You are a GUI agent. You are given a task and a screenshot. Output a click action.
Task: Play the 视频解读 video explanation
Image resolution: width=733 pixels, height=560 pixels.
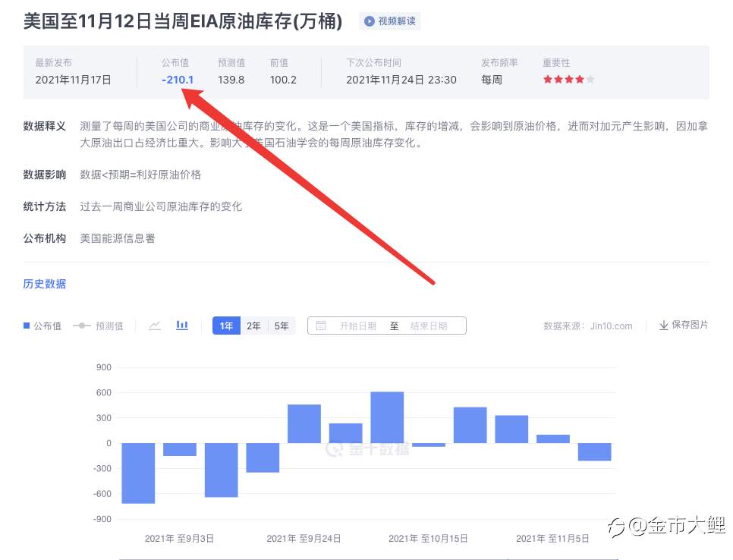pyautogui.click(x=390, y=21)
